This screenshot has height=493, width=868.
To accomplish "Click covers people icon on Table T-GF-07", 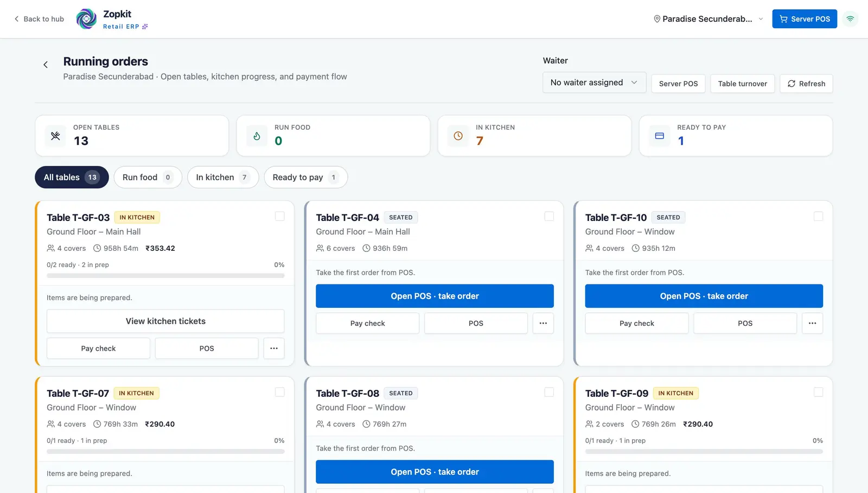I will coord(50,424).
